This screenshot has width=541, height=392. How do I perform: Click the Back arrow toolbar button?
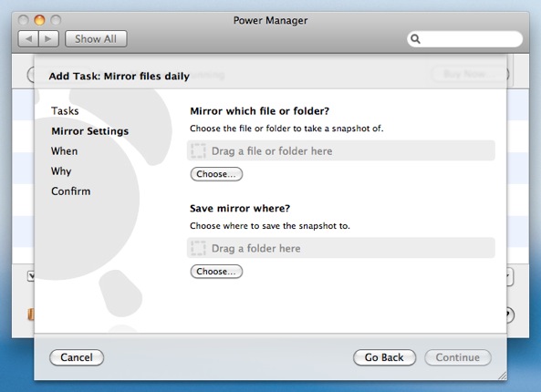point(28,39)
